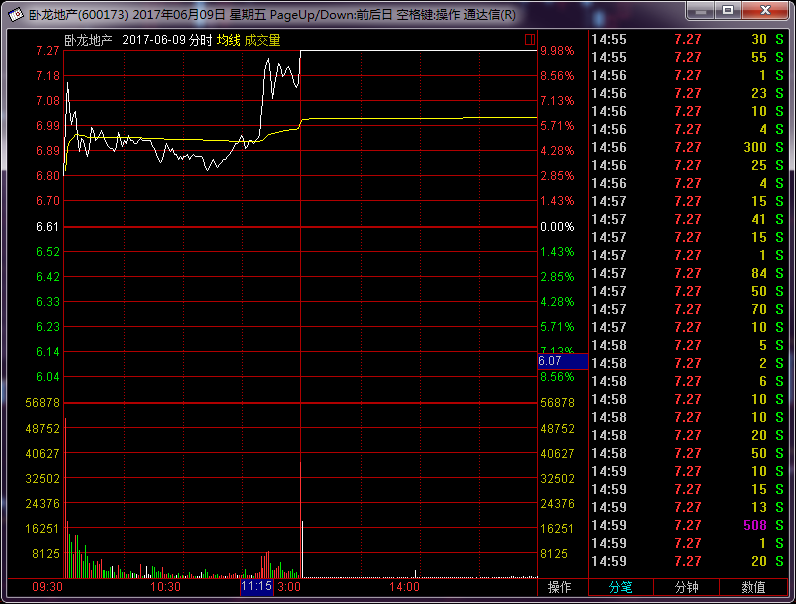Viewport: 796px width, 604px height.
Task: Click the 0.00% percentage label
Action: coord(557,227)
